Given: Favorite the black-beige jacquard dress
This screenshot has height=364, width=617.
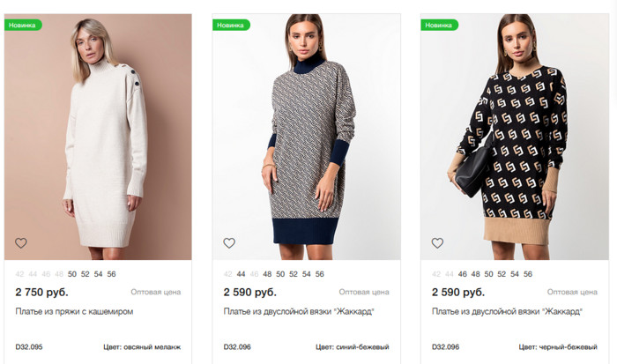Looking at the screenshot, I should click(437, 243).
